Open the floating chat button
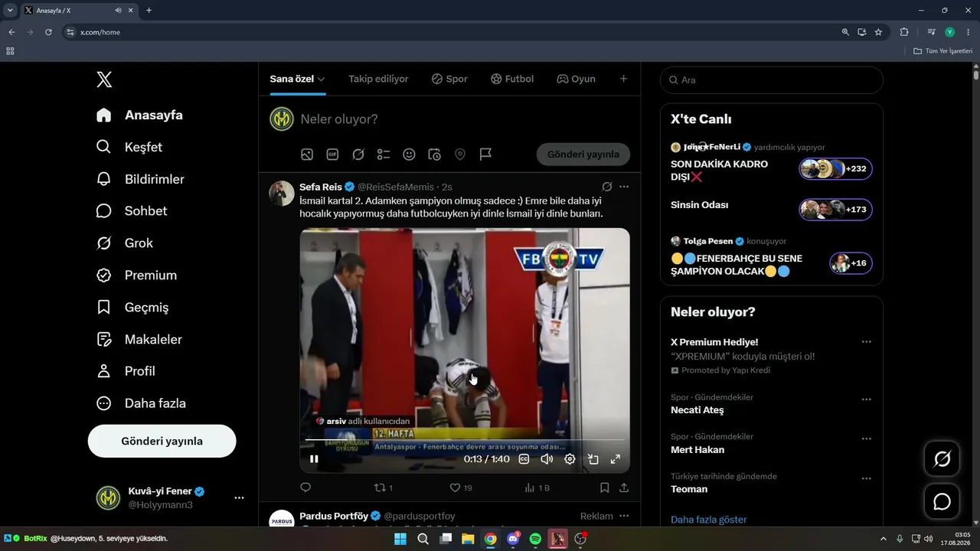Image resolution: width=980 pixels, height=551 pixels. point(942,502)
